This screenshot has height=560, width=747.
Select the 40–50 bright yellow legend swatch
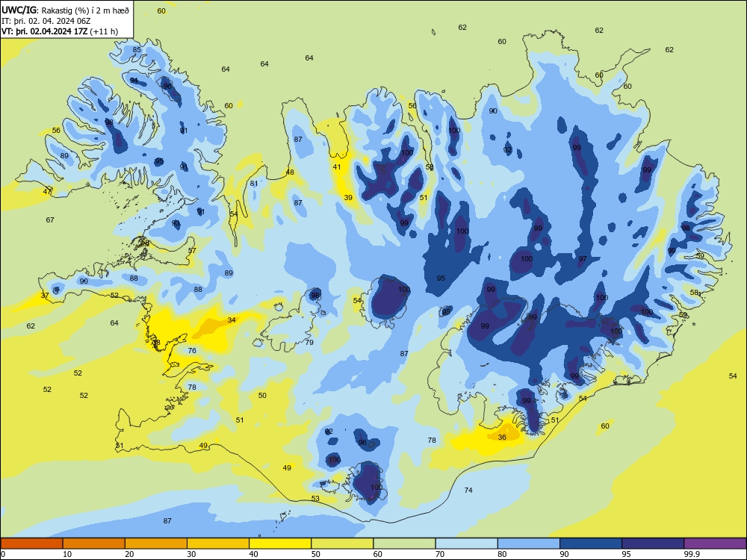tap(280, 544)
